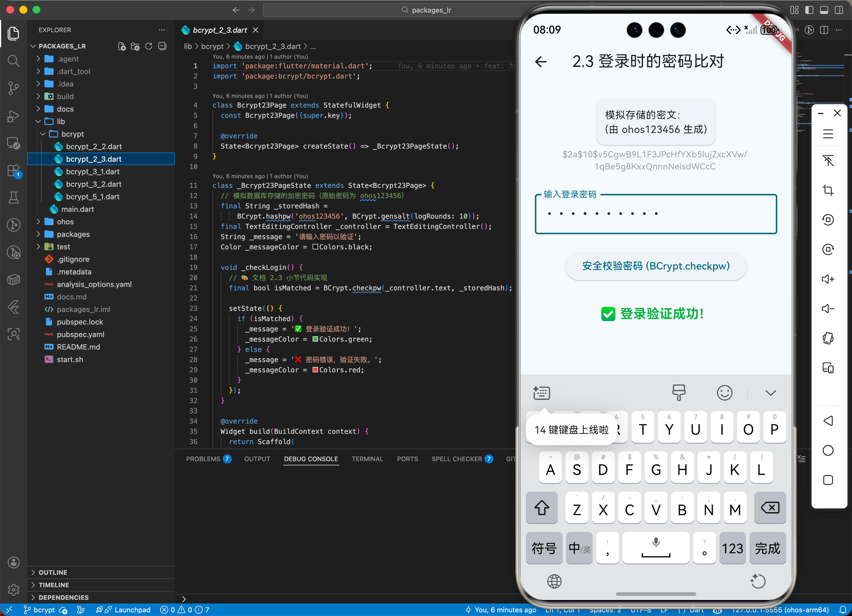Open the PROBLEMS panel tab
The height and width of the screenshot is (616, 852).
pos(203,459)
